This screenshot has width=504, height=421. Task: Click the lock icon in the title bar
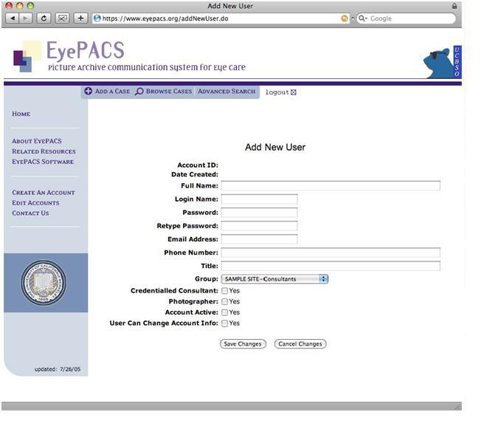click(454, 6)
